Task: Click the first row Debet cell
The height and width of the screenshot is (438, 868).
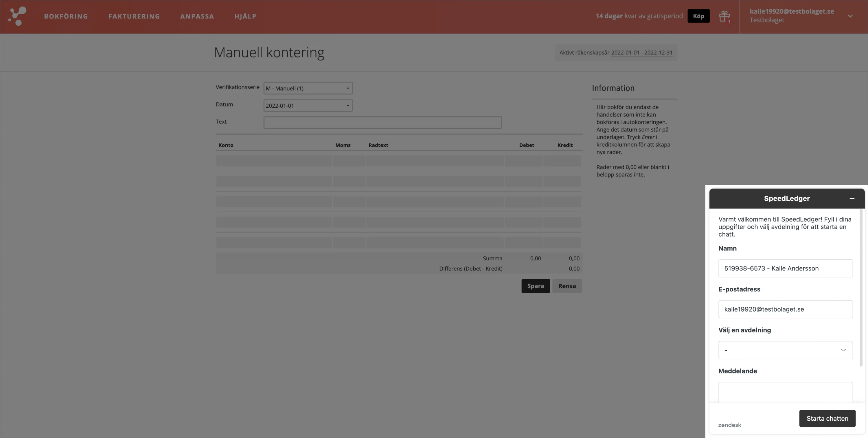Action: tap(523, 161)
